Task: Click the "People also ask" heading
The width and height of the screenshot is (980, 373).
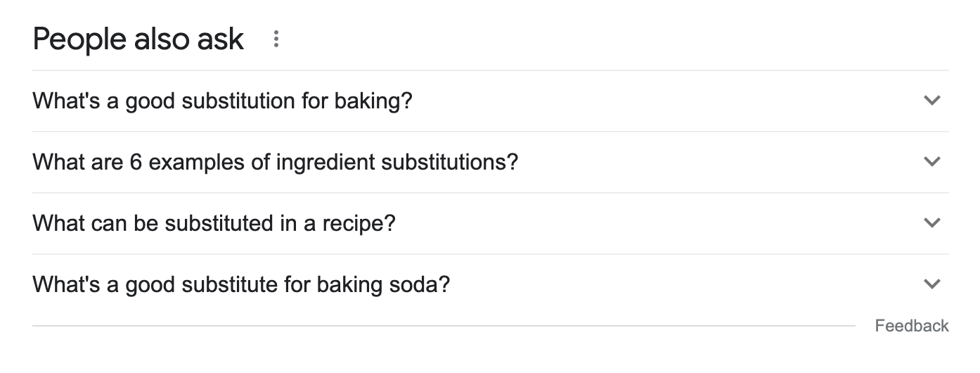Action: [138, 39]
